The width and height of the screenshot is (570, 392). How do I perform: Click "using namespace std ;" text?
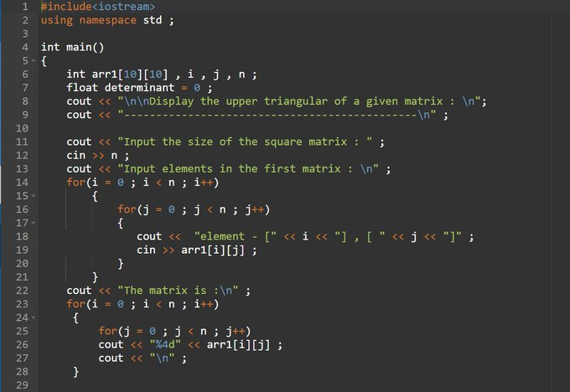pyautogui.click(x=107, y=20)
